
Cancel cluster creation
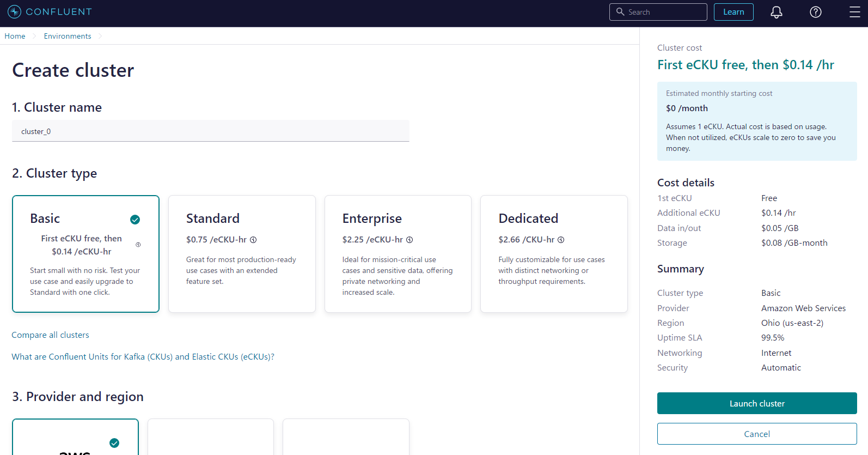pos(757,434)
